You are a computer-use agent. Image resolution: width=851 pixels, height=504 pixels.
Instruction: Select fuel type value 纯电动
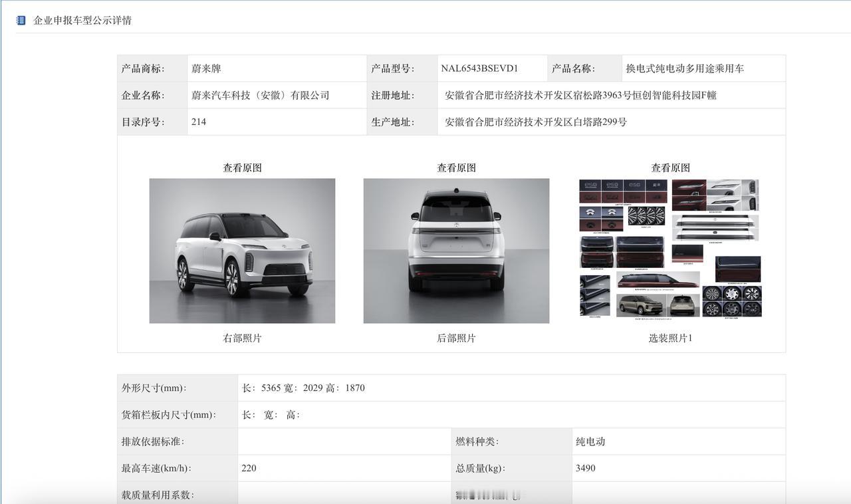590,441
